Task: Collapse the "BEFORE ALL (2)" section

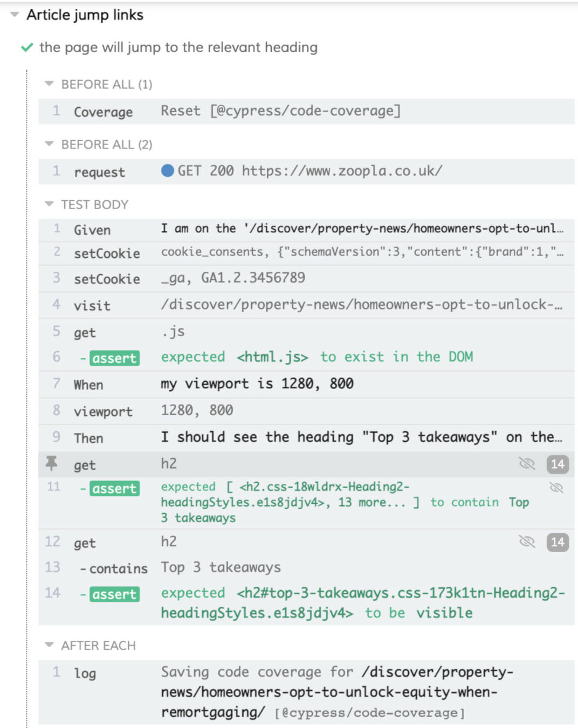Action: tap(49, 144)
